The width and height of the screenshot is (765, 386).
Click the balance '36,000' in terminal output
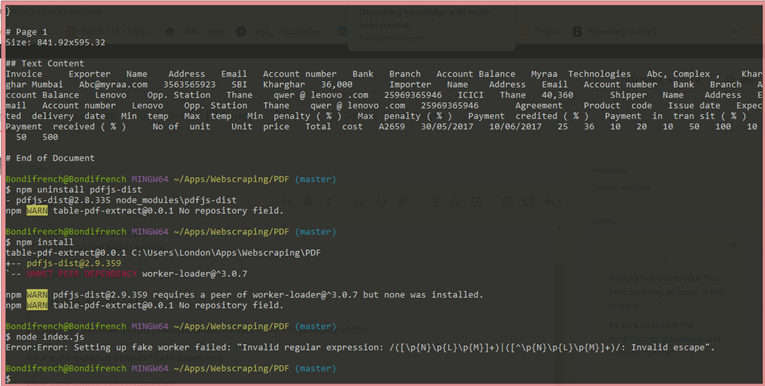click(337, 84)
